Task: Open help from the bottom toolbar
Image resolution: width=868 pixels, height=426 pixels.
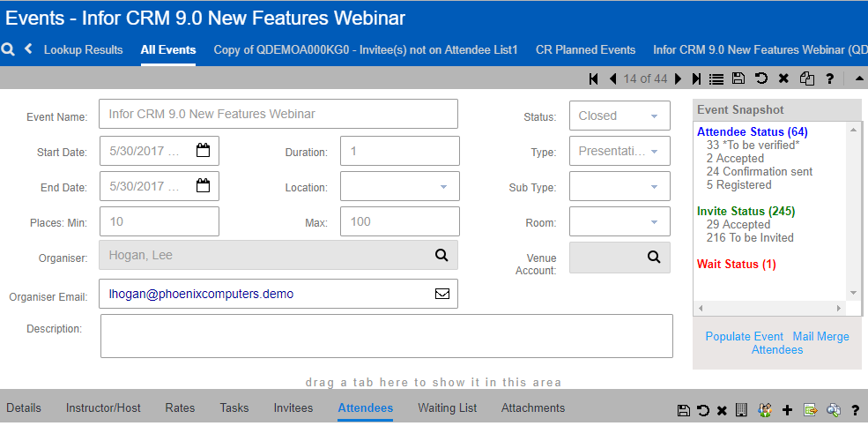Action: click(856, 410)
